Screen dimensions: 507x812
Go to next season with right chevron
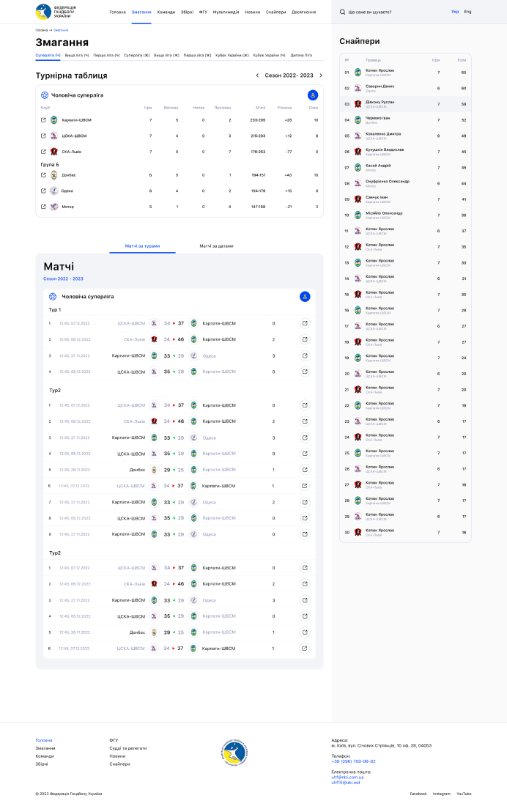point(320,75)
